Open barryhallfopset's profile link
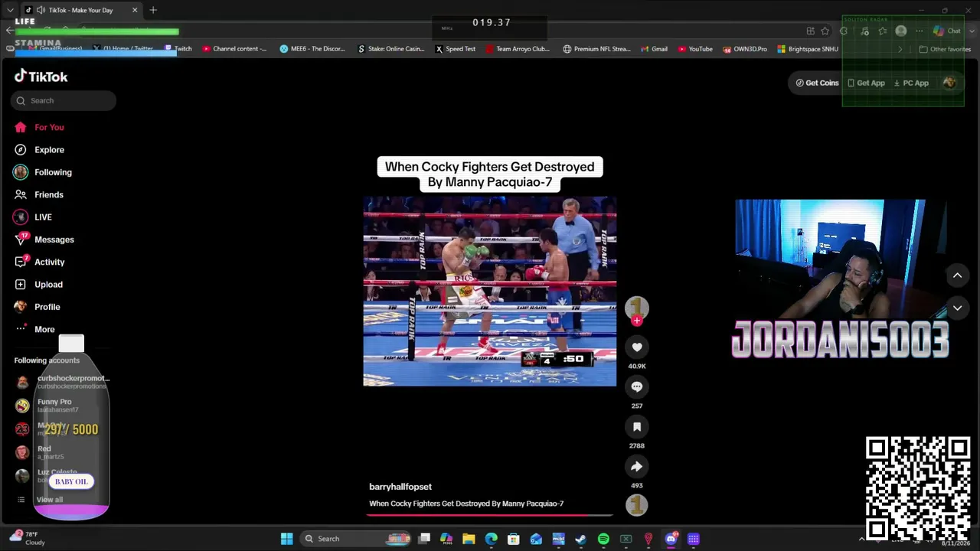 400,487
